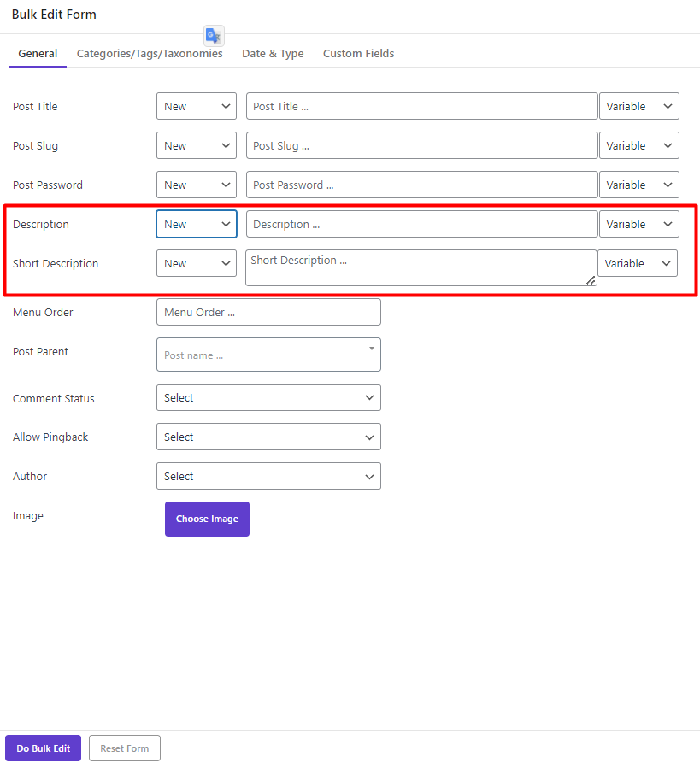The image size is (700, 763).
Task: Click the Choose Image button
Action: point(208,519)
